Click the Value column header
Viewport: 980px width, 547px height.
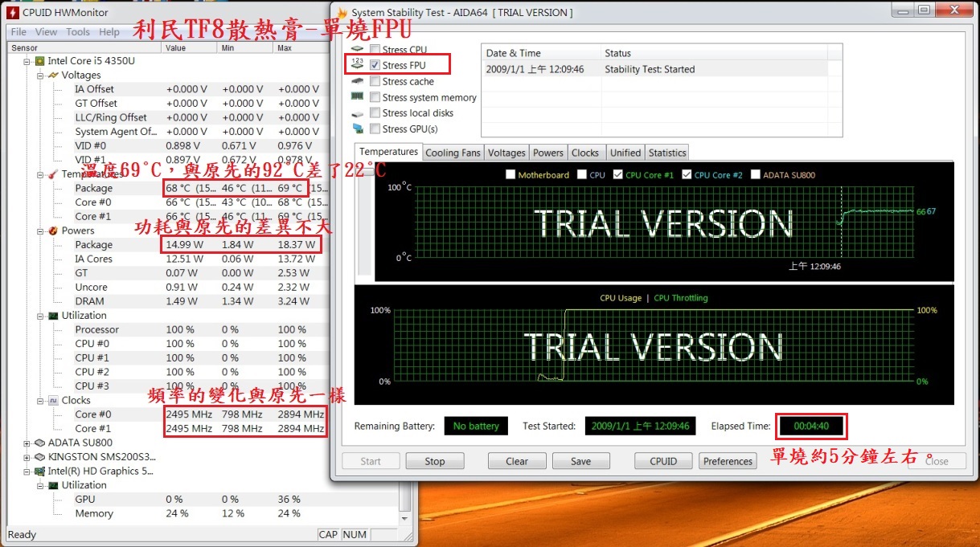(190, 47)
